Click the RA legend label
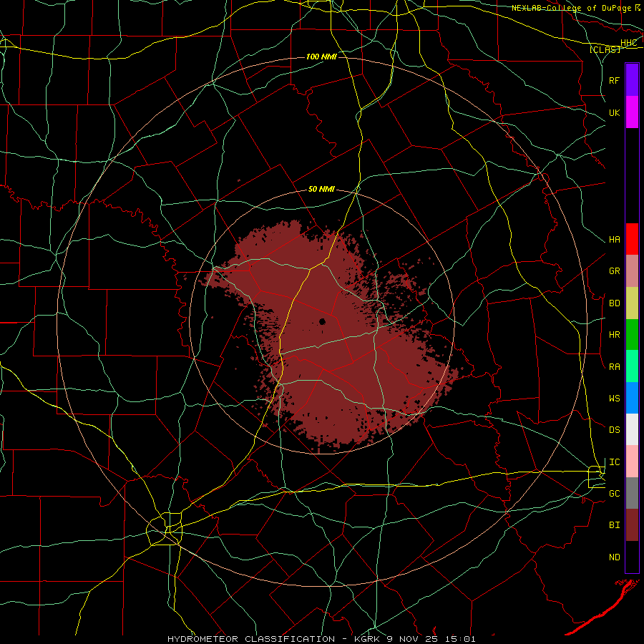Viewport: 644px width, 644px height. coord(615,367)
